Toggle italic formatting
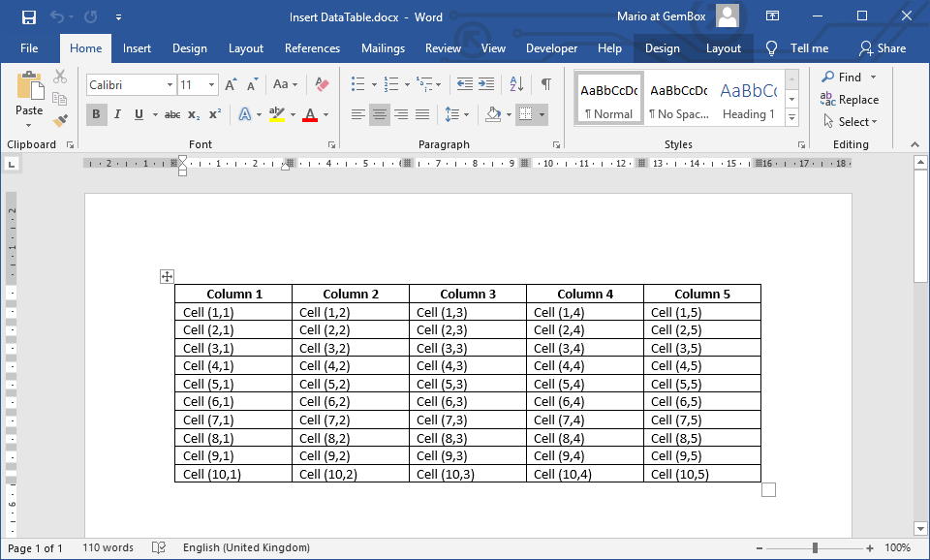 tap(115, 114)
